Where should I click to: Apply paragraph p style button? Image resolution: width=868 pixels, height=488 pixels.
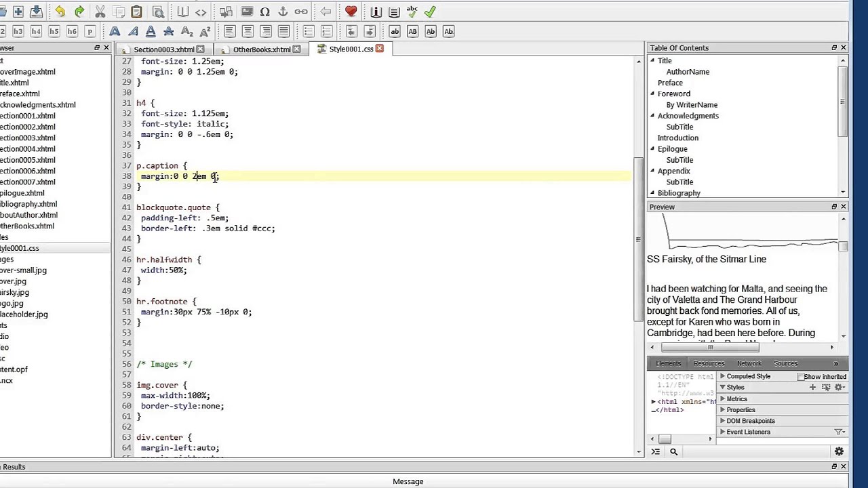90,31
